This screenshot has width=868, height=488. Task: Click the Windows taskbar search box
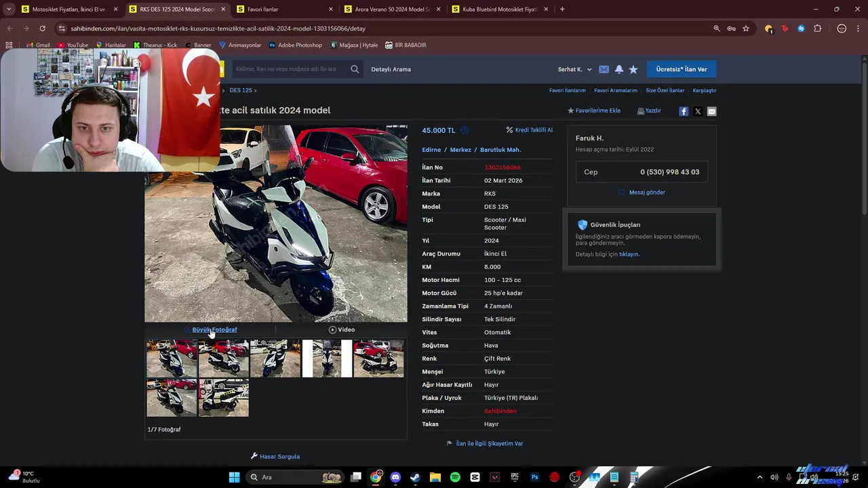pos(296,477)
